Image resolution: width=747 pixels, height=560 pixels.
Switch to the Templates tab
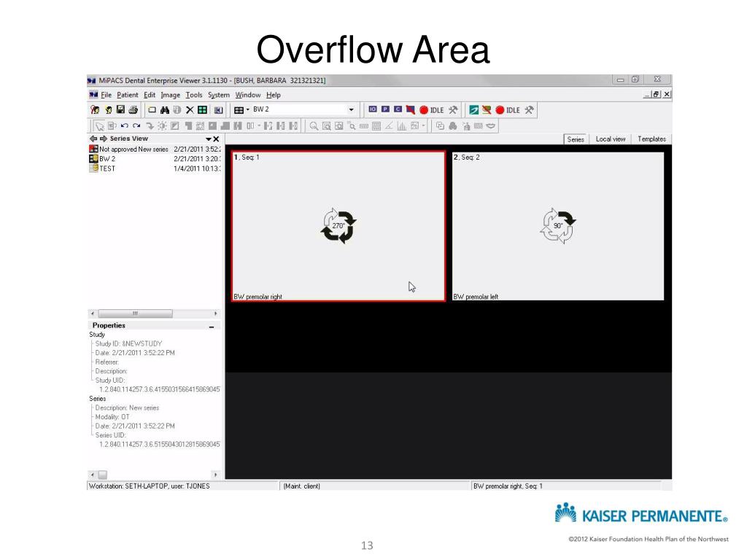[x=651, y=139]
